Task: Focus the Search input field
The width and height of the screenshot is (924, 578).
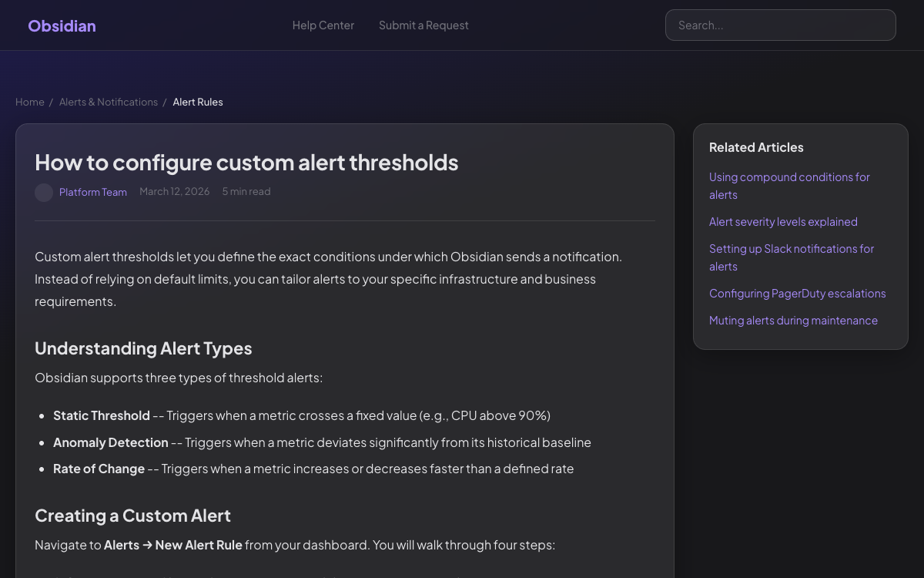Action: pyautogui.click(x=781, y=25)
